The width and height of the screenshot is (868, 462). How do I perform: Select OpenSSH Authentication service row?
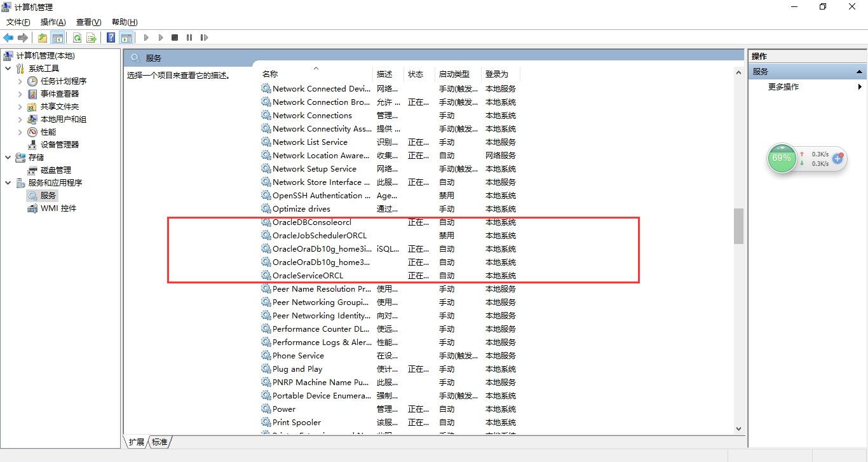click(390, 196)
